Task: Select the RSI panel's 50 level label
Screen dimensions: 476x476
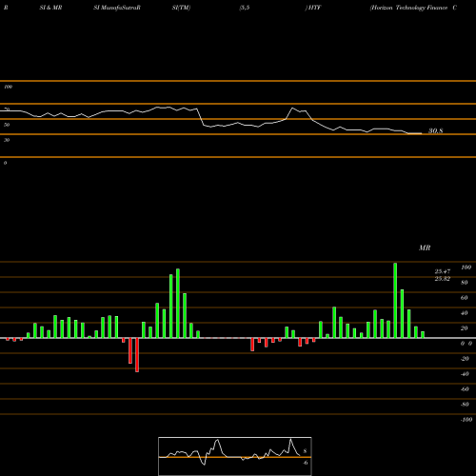Action: [x=7, y=125]
